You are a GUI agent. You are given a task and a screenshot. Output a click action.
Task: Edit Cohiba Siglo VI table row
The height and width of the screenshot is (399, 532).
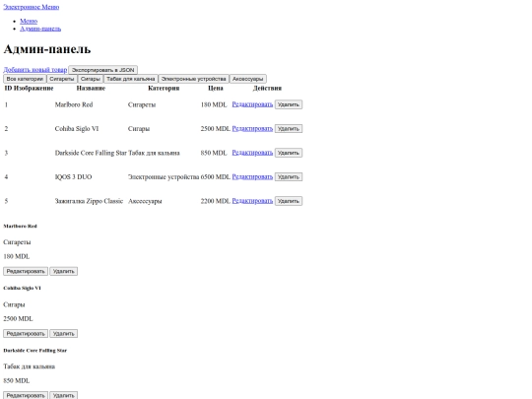pos(252,129)
